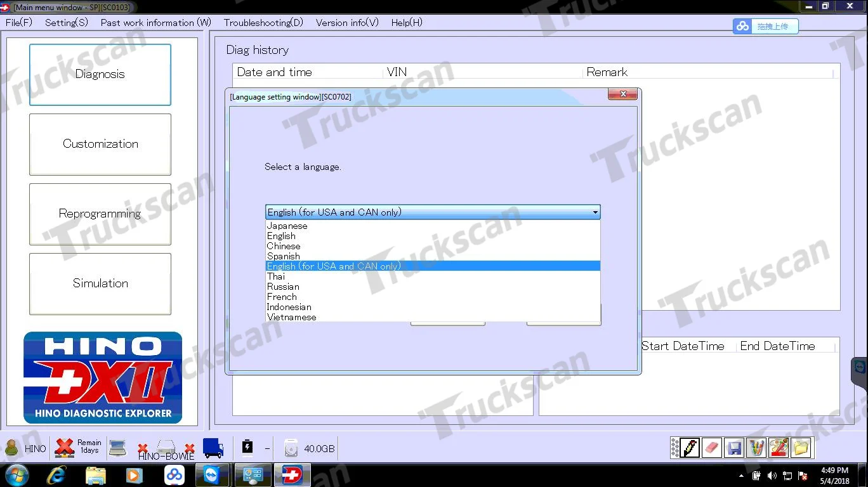Click the battery charge status icon
868x487 pixels.
pos(247,448)
